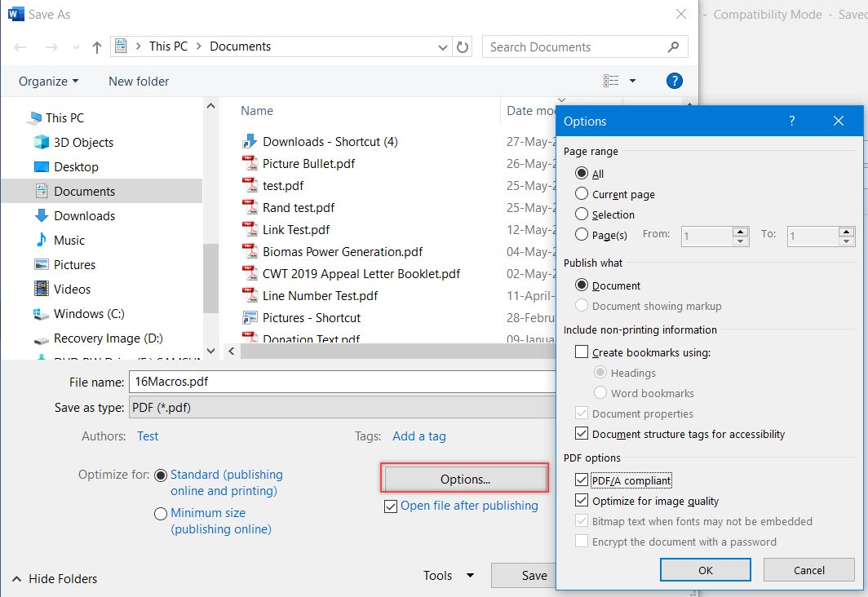The width and height of the screenshot is (868, 597).
Task: Expand the view options dropdown arrow
Action: 632,81
